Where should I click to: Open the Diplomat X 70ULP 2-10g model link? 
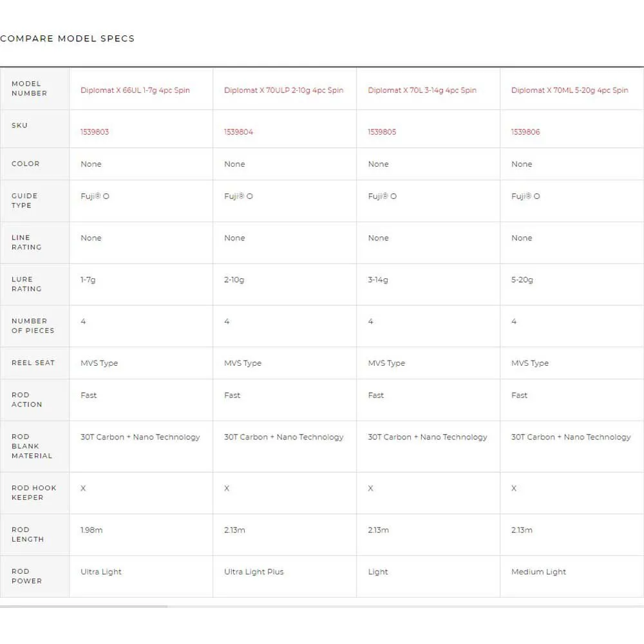pos(283,90)
